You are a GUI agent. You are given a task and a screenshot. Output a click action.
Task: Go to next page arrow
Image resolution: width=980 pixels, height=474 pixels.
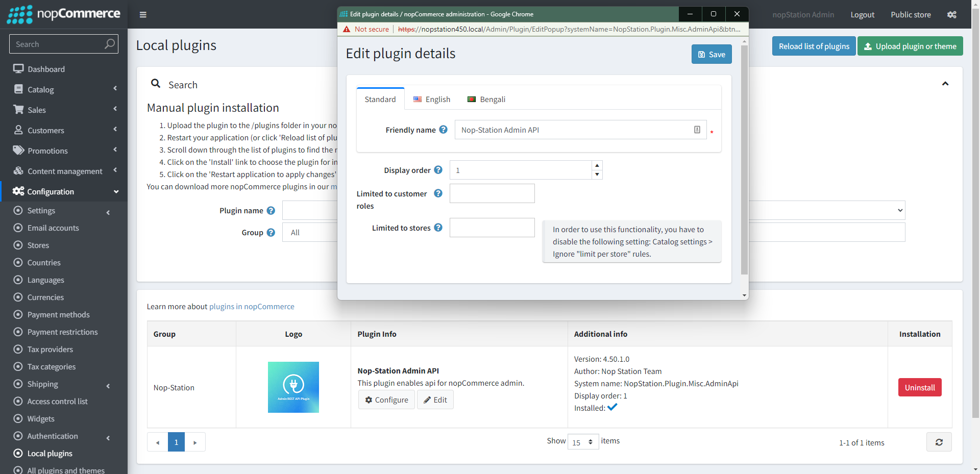coord(195,442)
